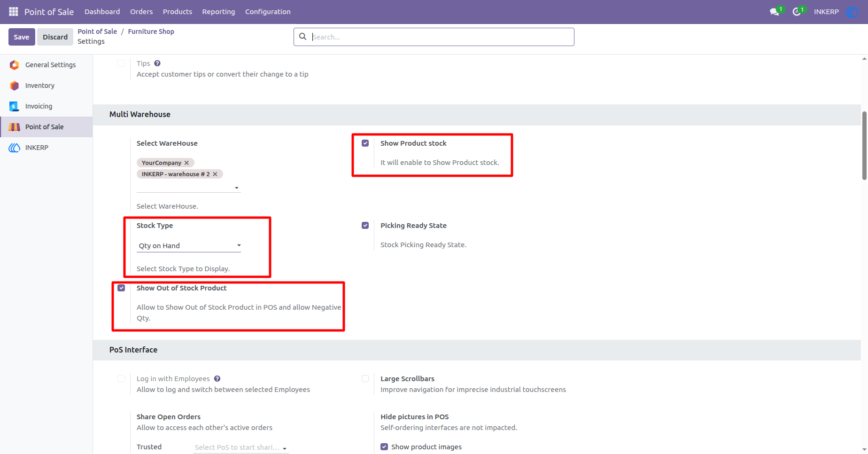Click the help icon next to Tips

157,63
